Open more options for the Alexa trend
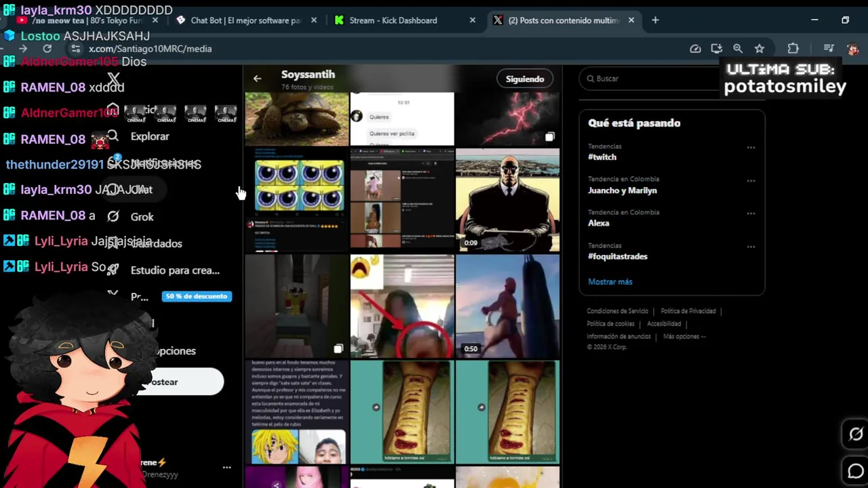Screen dimensions: 868x488 (751, 213)
